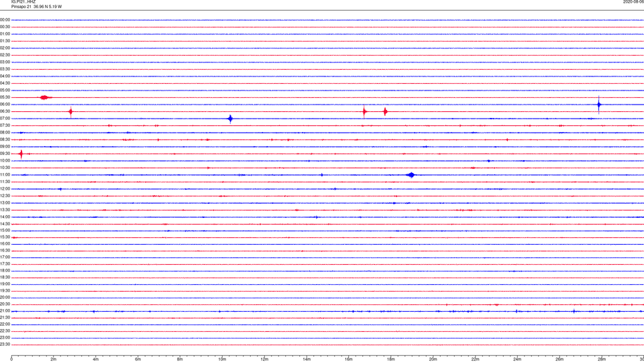
Task: Select the 17:00 time label
Action: [5, 257]
